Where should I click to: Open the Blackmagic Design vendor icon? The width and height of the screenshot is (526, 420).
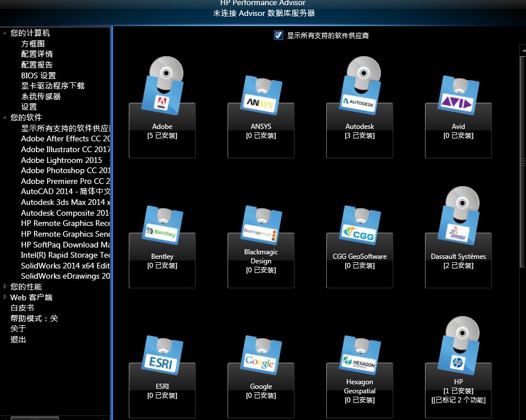[x=261, y=225]
